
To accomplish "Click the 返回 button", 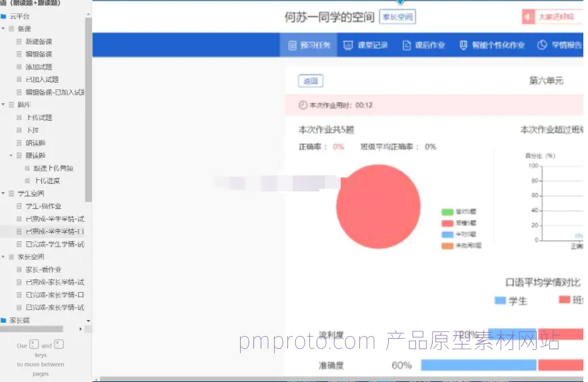I will coord(311,81).
